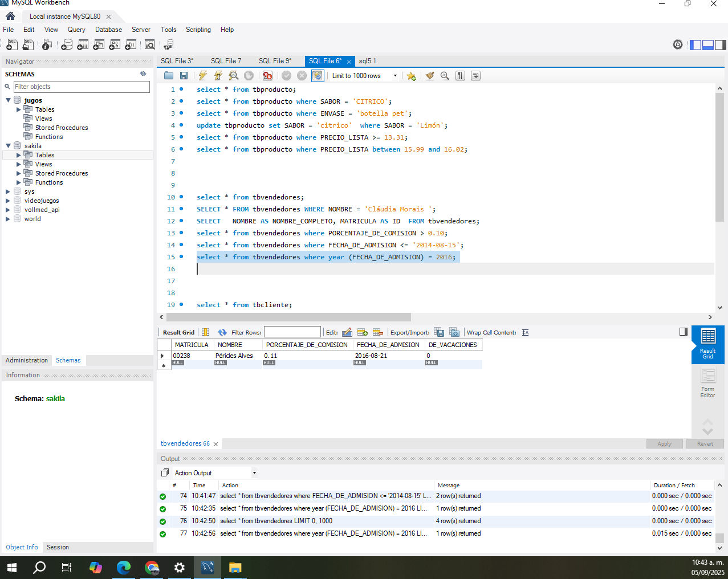Open the schema inspector from main toolbar

click(47, 44)
